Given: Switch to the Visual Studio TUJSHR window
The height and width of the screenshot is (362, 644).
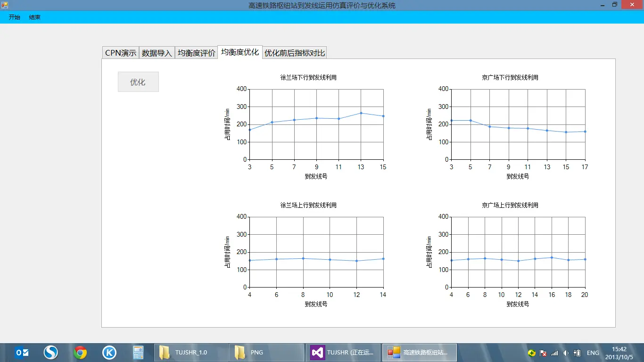Looking at the screenshot, I should (x=343, y=353).
